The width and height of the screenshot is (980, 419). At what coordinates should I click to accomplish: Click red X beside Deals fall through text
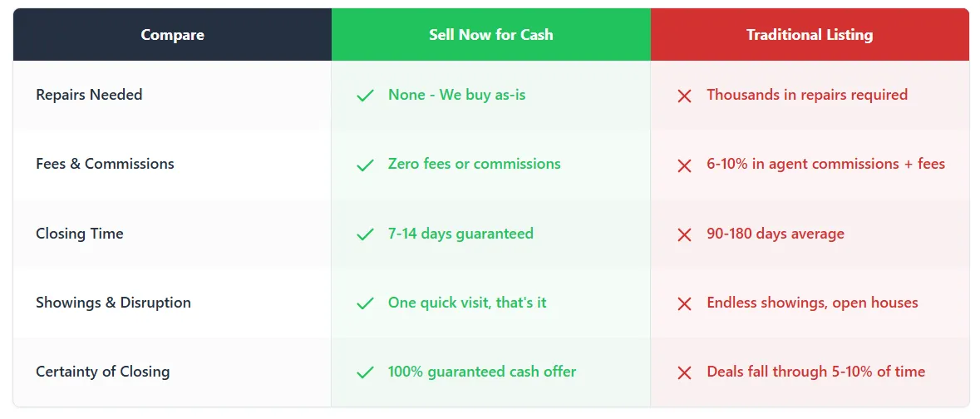coord(684,372)
